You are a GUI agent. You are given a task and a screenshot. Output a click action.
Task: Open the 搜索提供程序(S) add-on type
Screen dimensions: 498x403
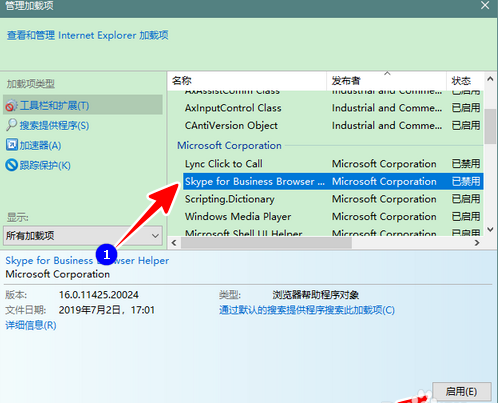point(54,126)
